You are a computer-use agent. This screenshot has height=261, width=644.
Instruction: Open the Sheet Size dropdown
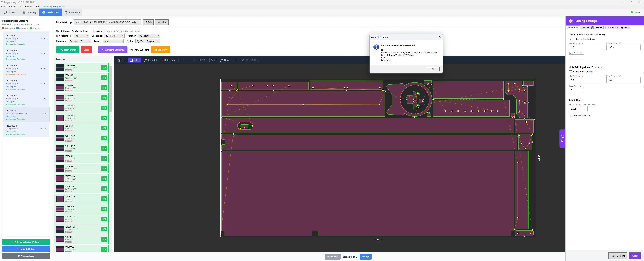click(114, 36)
